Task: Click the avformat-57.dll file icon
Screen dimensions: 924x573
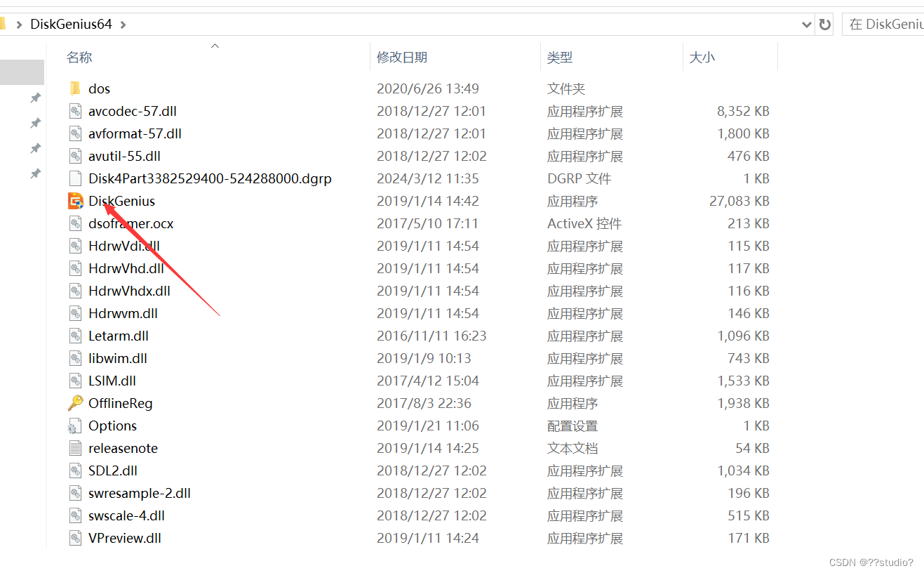Action: click(x=75, y=133)
